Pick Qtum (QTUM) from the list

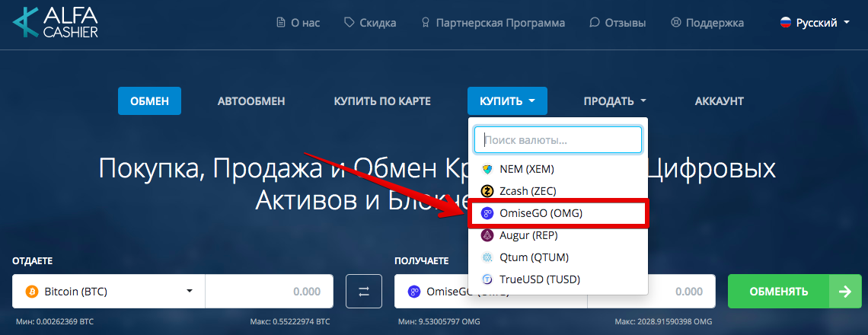tap(558, 257)
